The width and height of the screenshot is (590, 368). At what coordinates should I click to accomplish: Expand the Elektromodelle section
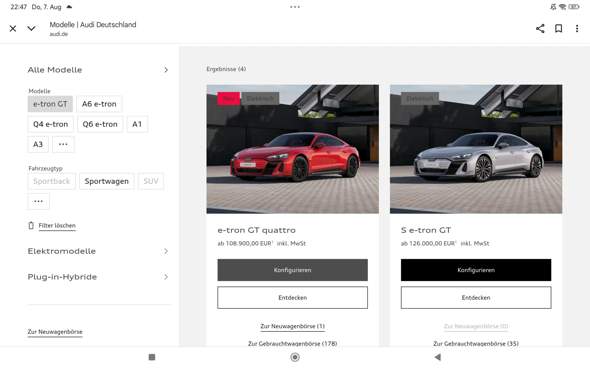[x=98, y=251]
